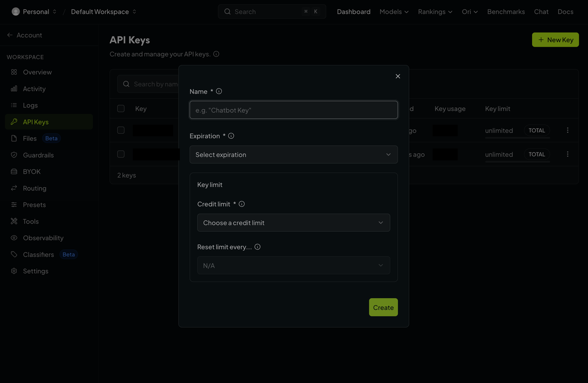Click the BYOK icon in sidebar
The height and width of the screenshot is (383, 588).
click(14, 172)
